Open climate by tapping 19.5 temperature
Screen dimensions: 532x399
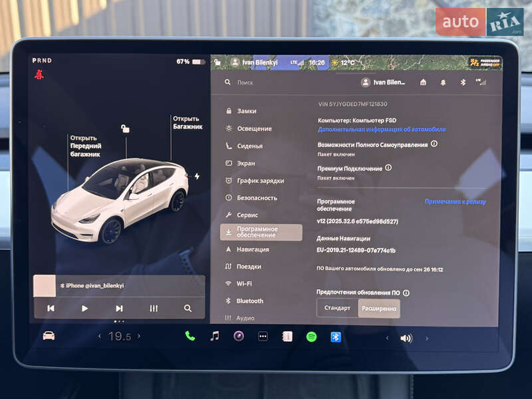pos(120,336)
